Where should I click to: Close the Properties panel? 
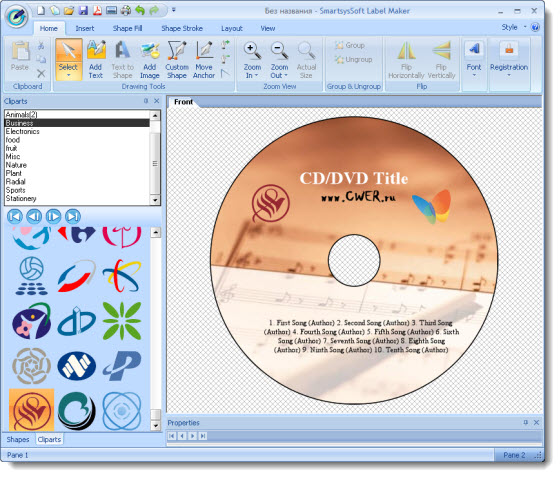click(536, 422)
